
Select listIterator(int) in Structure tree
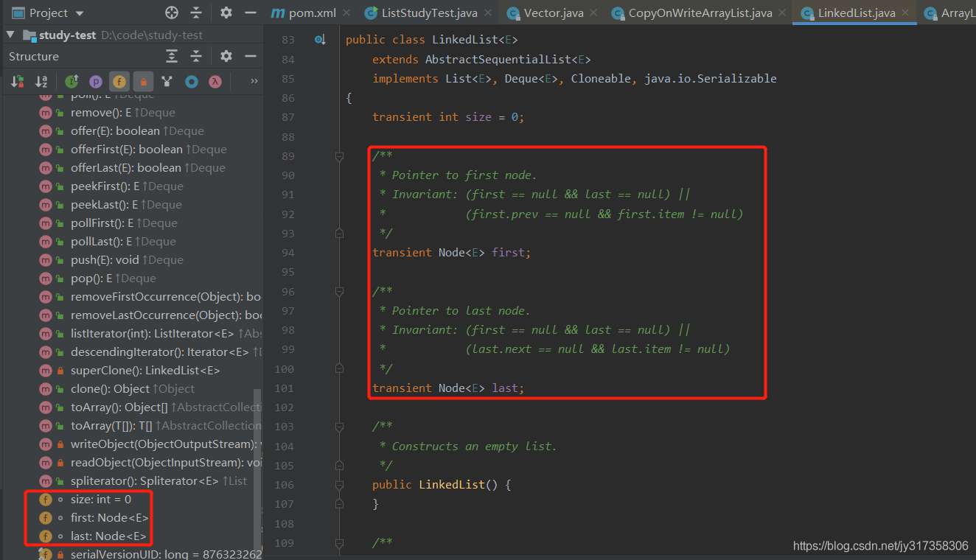click(x=150, y=334)
